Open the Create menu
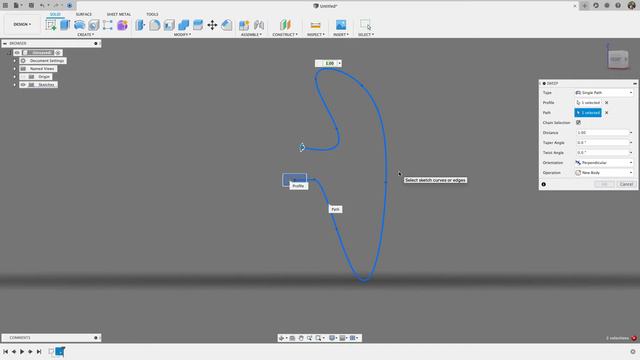Screen dimensions: 640x360 click(85, 35)
